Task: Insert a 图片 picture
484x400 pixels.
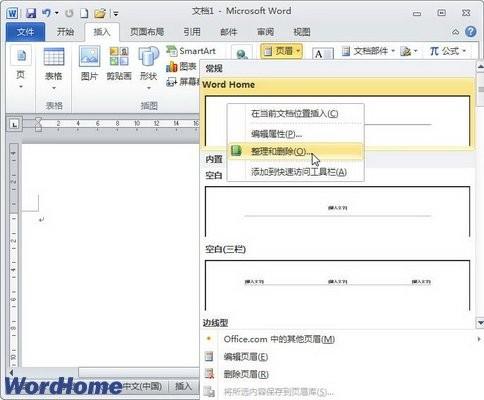Action: tap(89, 64)
